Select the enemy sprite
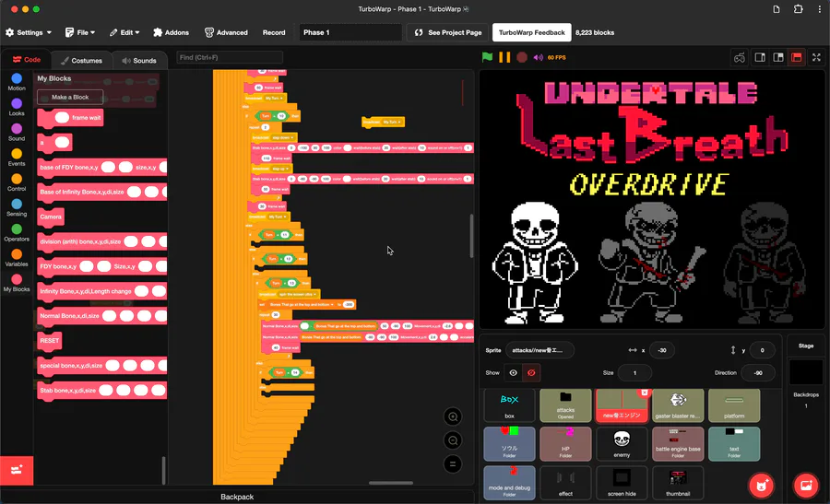 tap(622, 444)
